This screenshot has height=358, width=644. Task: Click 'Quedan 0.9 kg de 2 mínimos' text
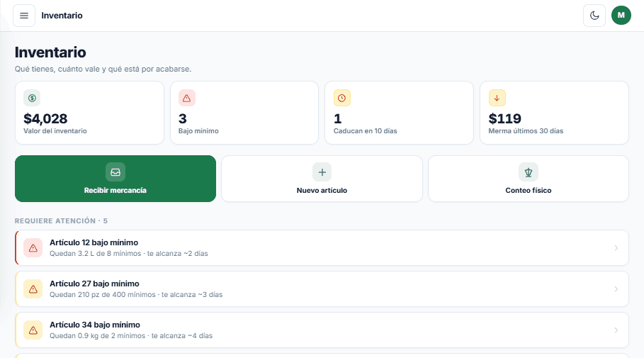click(x=97, y=336)
